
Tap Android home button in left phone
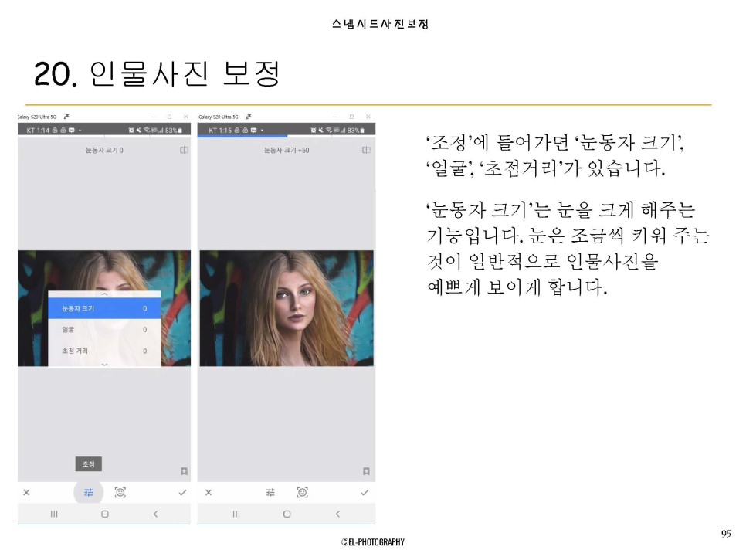[105, 514]
